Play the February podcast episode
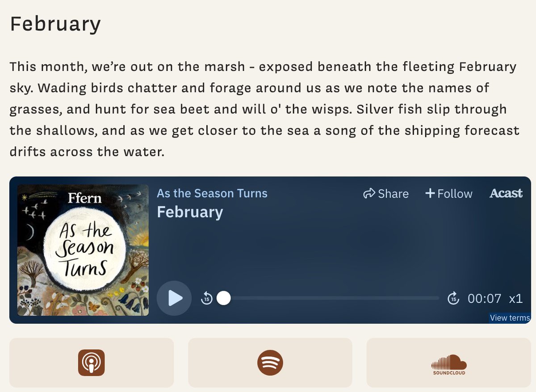This screenshot has width=536, height=392. pyautogui.click(x=174, y=298)
